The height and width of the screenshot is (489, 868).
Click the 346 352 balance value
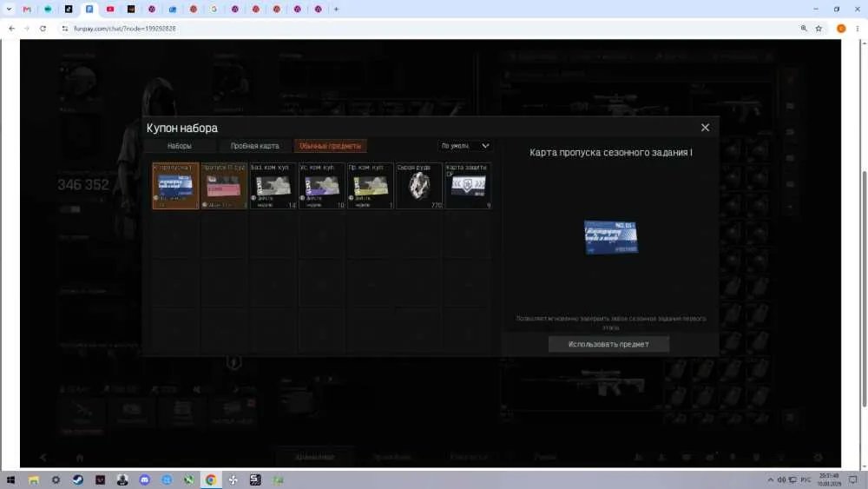(83, 185)
